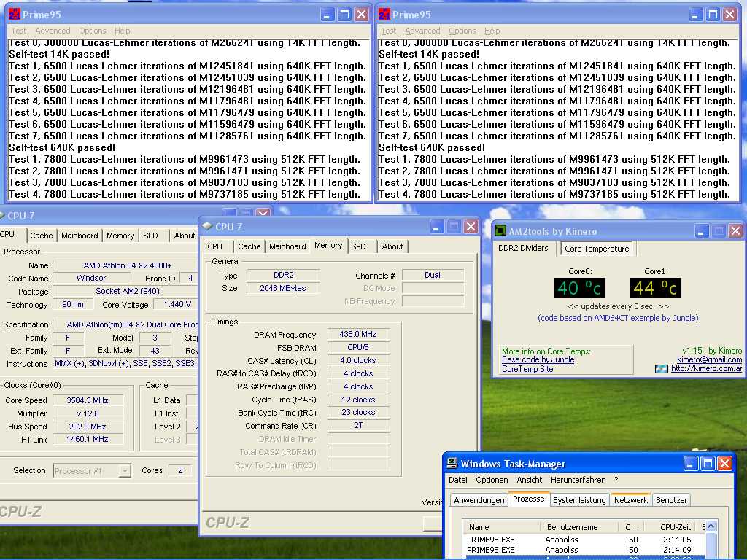Sort processes by Benutzername column header

(x=581, y=527)
